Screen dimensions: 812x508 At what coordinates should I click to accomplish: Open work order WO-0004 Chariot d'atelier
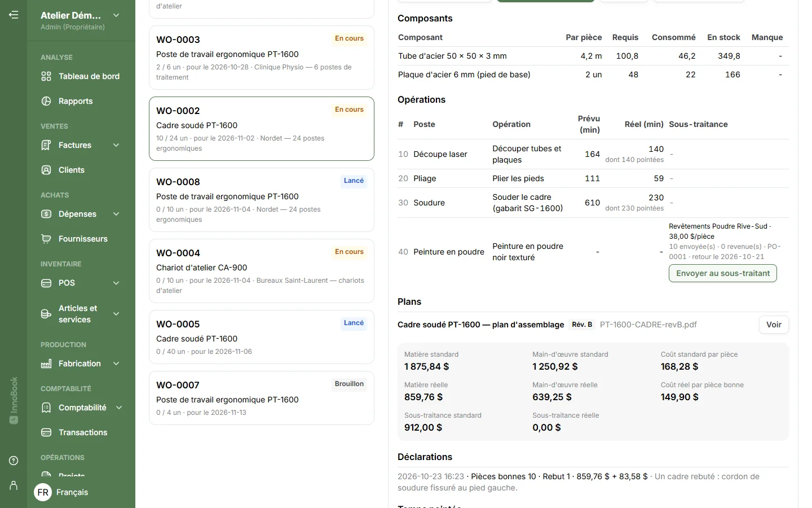[262, 271]
